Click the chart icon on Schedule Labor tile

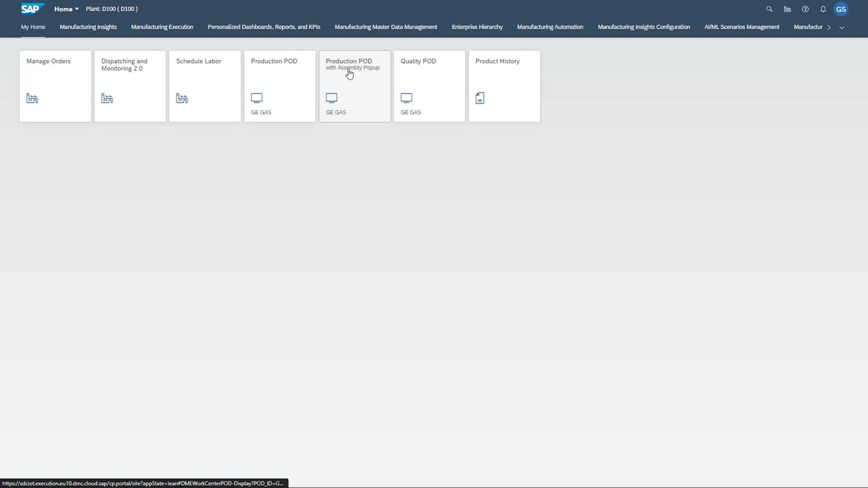pyautogui.click(x=182, y=98)
